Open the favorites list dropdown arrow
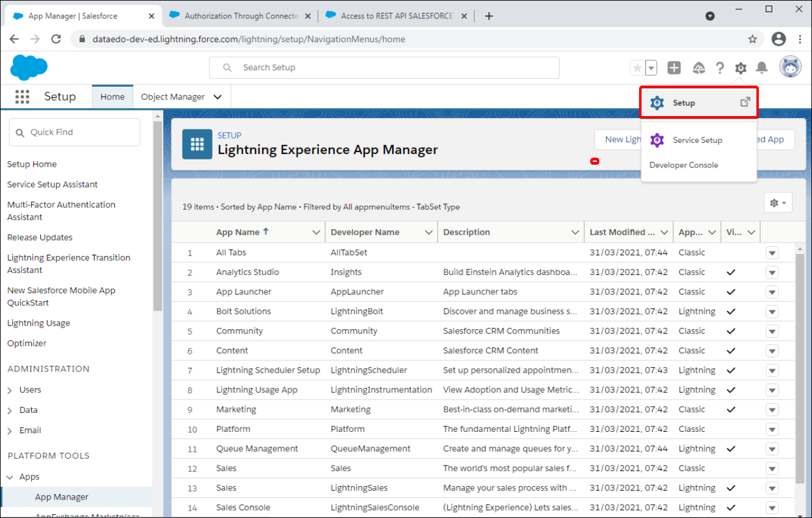This screenshot has width=812, height=518. 651,68
